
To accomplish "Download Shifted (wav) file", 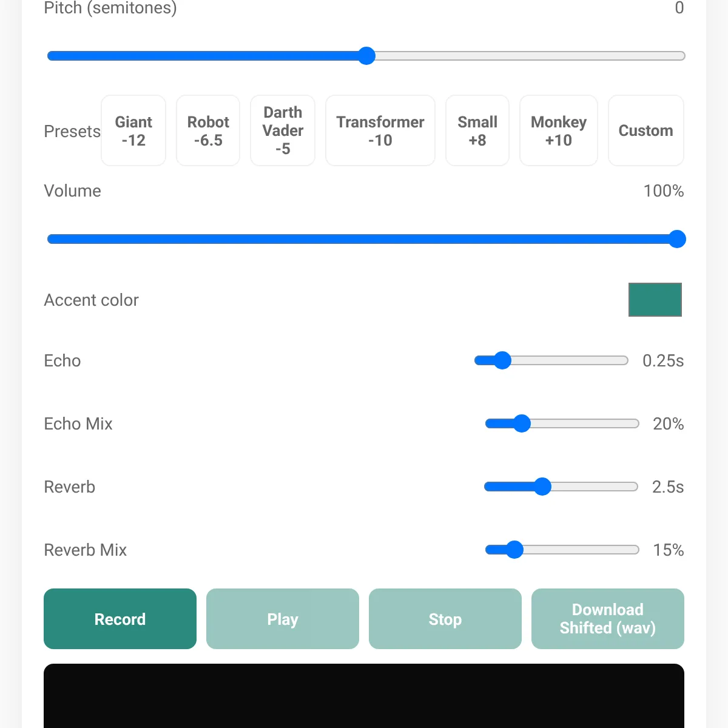I will (x=608, y=619).
